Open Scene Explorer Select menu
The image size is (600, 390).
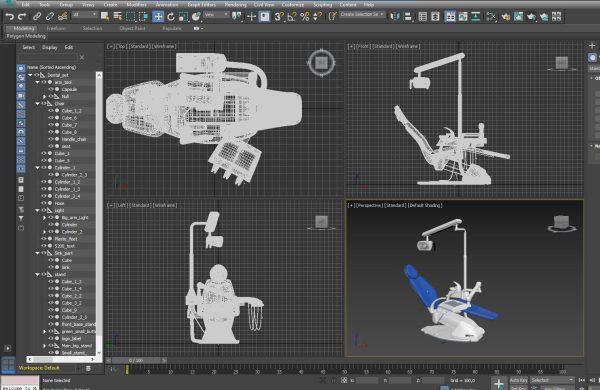click(28, 47)
